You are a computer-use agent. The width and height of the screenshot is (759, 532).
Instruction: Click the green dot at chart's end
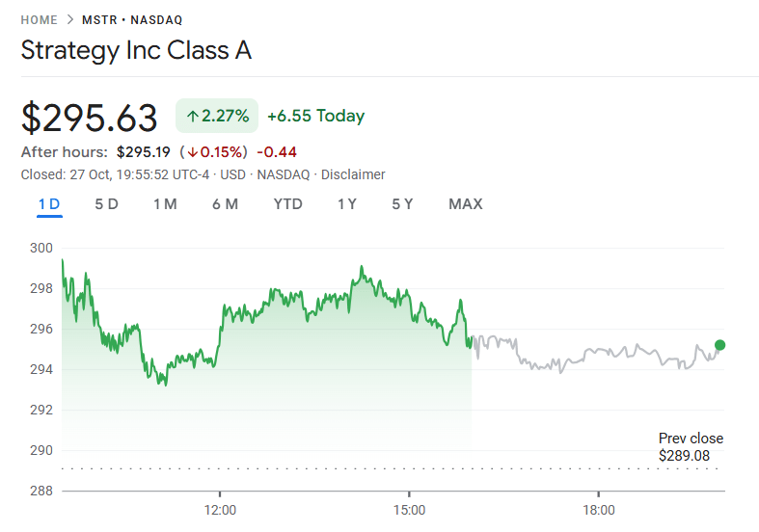tap(719, 345)
